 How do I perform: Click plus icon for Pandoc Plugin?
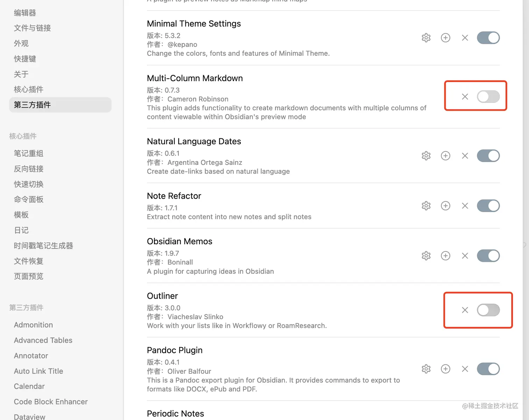[x=445, y=369]
